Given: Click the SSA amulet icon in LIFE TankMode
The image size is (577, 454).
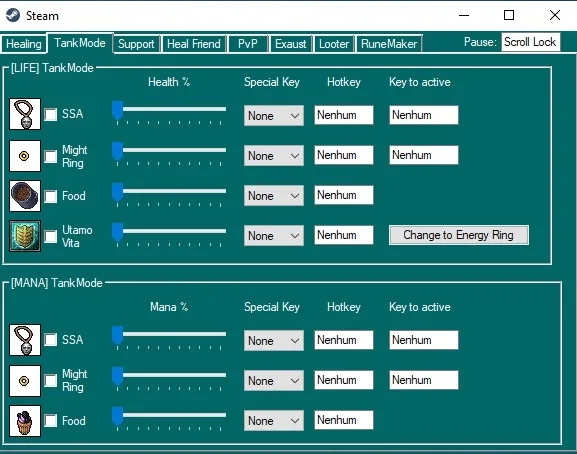Looking at the screenshot, I should [25, 114].
